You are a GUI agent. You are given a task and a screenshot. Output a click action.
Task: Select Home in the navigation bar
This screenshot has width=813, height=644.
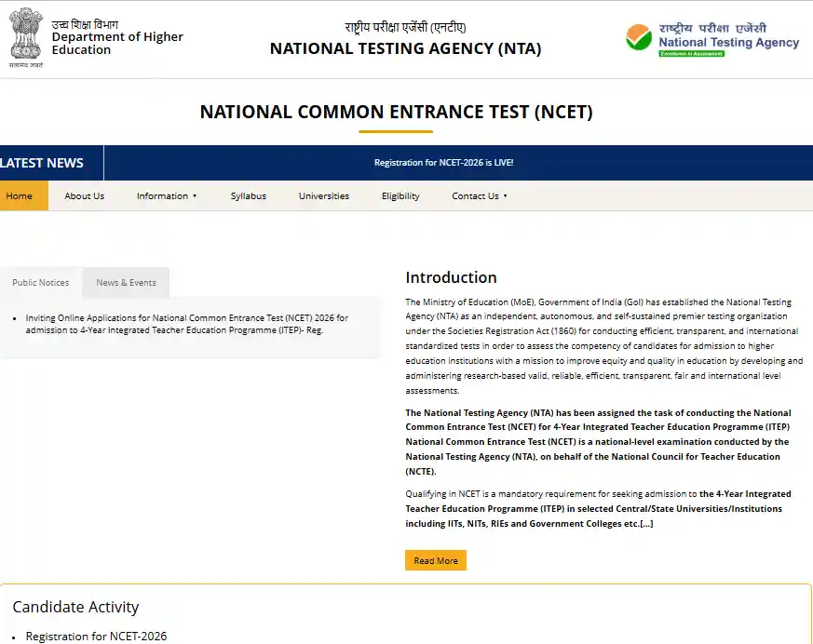click(19, 196)
